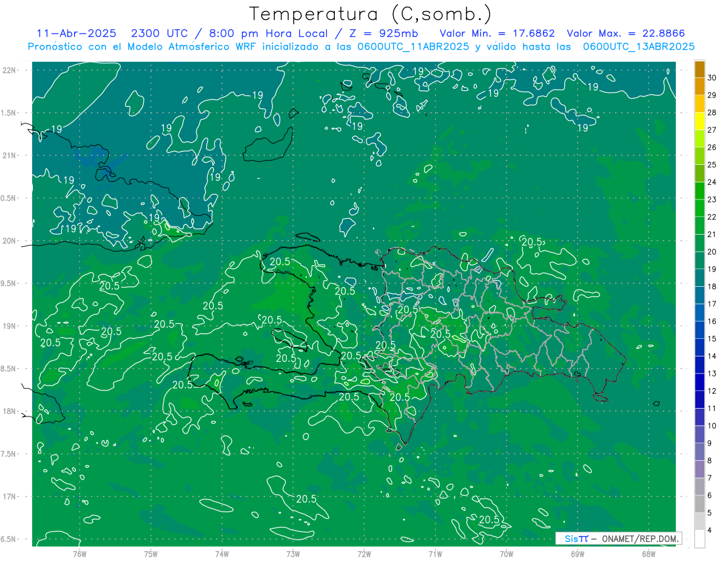
Task: Click color scale label '11'
Action: [712, 408]
